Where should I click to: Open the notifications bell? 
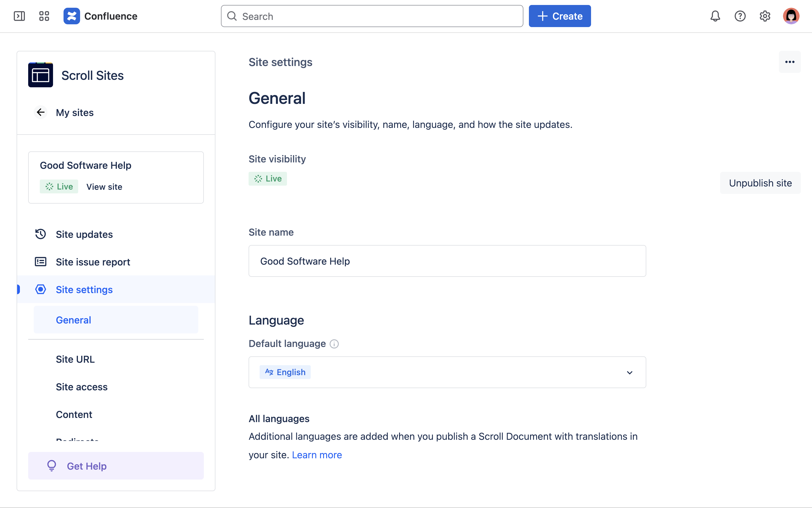[715, 16]
